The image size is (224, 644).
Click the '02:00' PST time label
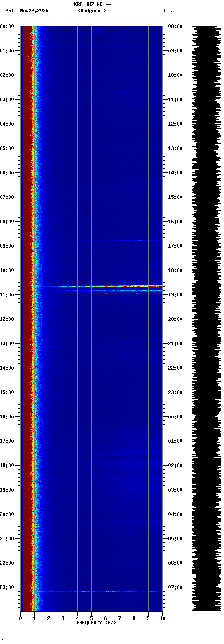tap(7, 75)
